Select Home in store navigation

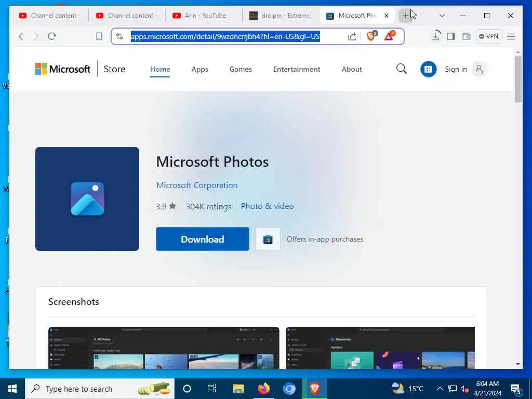click(160, 69)
